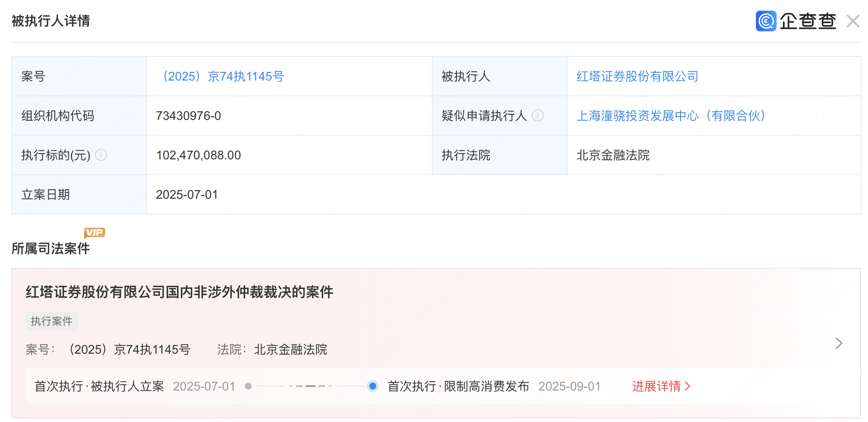
Task: Click 首次执行·被执行人立案 timeline label
Action: 99,386
